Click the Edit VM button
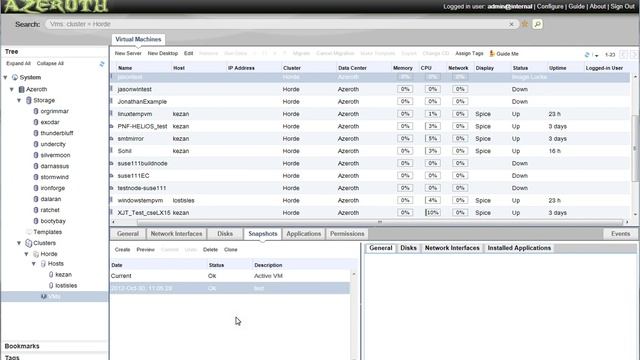 (x=189, y=53)
